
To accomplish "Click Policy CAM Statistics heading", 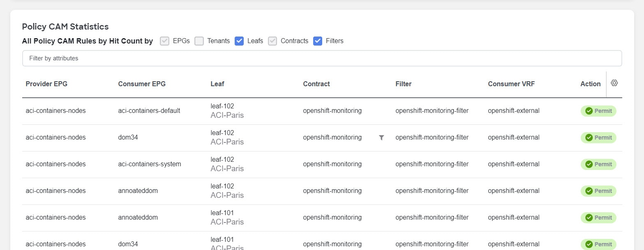I will tap(65, 27).
